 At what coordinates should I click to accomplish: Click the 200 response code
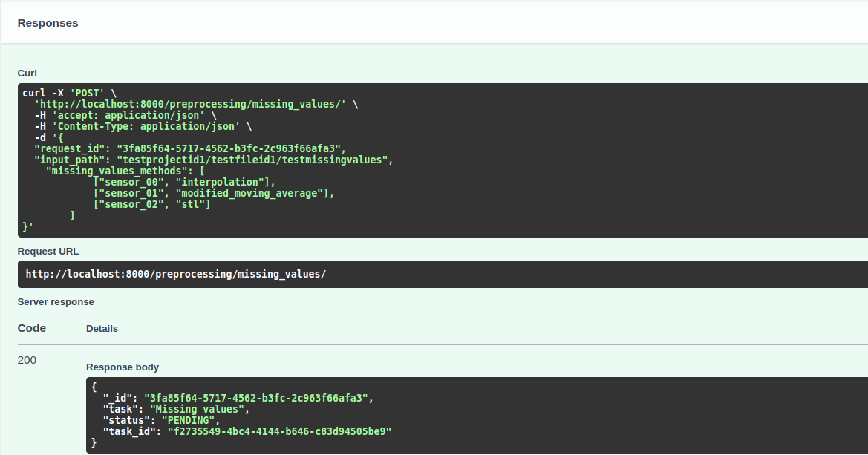pos(27,360)
